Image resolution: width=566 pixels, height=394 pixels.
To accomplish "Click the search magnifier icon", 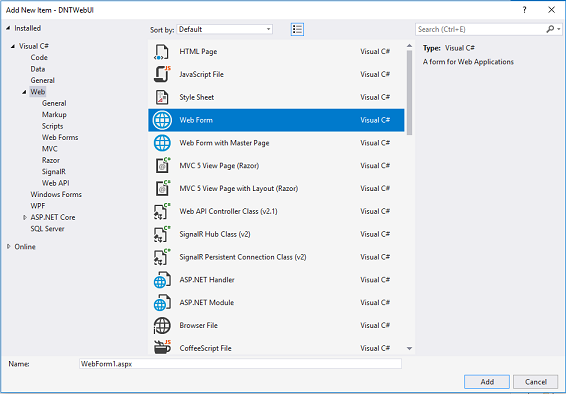I will pos(550,29).
